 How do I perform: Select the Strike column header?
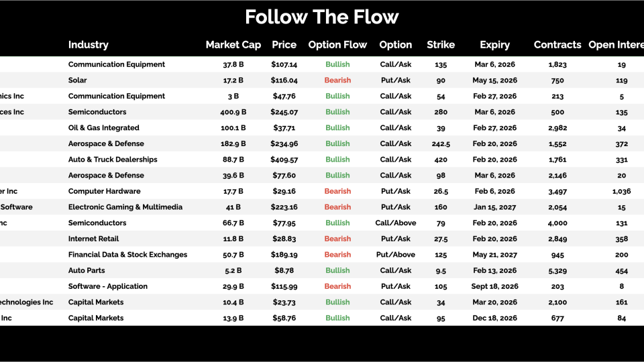pos(441,45)
